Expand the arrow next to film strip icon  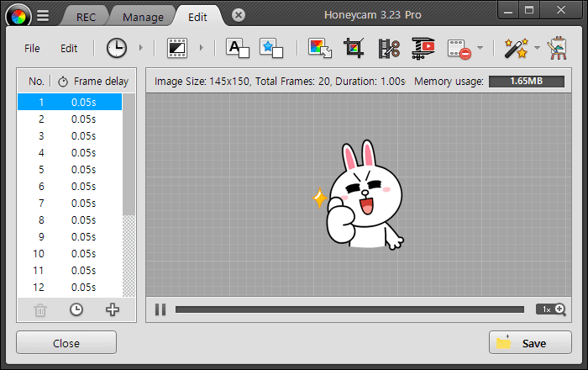coord(201,49)
